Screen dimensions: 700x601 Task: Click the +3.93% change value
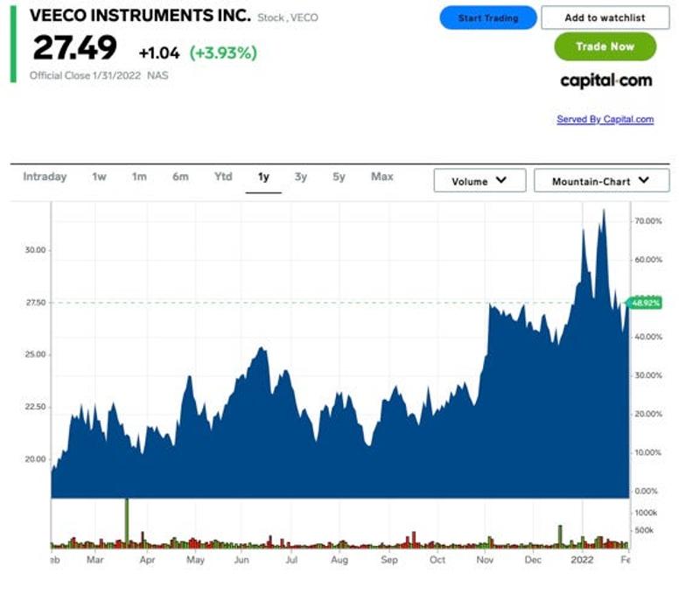pos(223,53)
